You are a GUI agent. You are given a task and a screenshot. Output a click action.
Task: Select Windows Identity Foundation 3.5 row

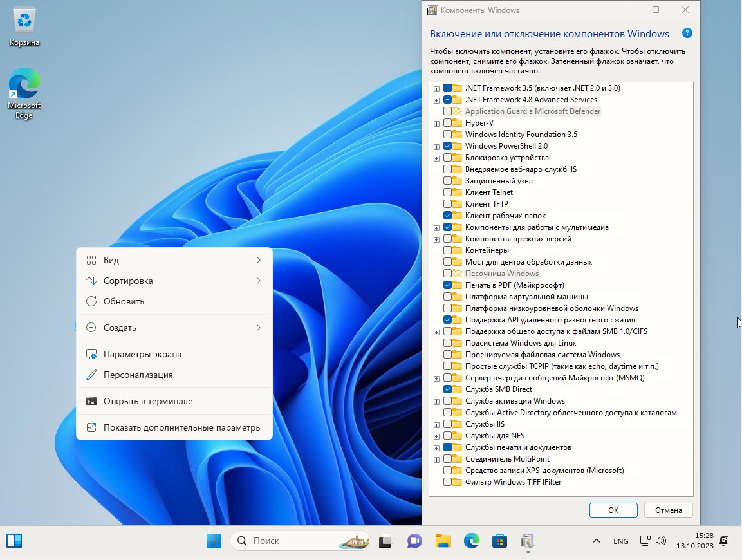coord(521,135)
